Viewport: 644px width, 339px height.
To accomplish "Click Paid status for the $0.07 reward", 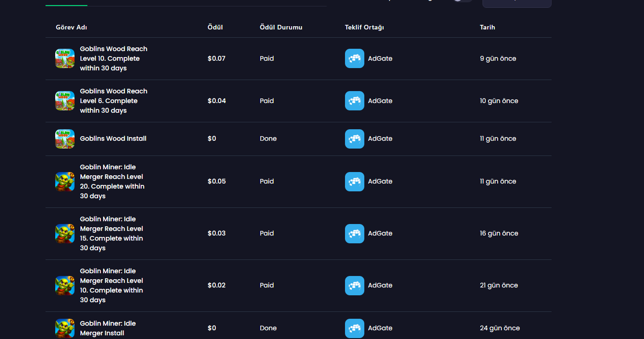I will click(x=267, y=58).
